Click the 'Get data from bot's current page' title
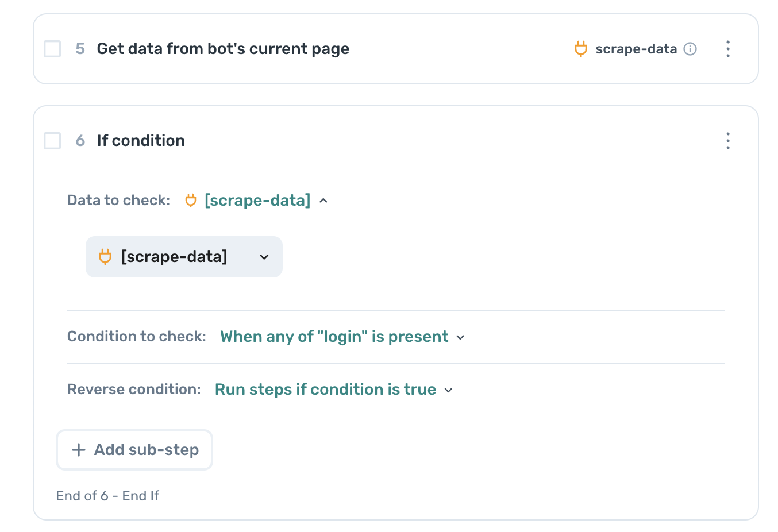The height and width of the screenshot is (532, 778). (x=223, y=49)
